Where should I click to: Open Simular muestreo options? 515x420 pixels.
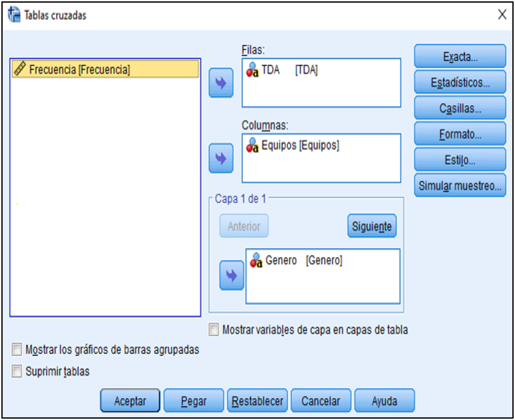point(460,186)
